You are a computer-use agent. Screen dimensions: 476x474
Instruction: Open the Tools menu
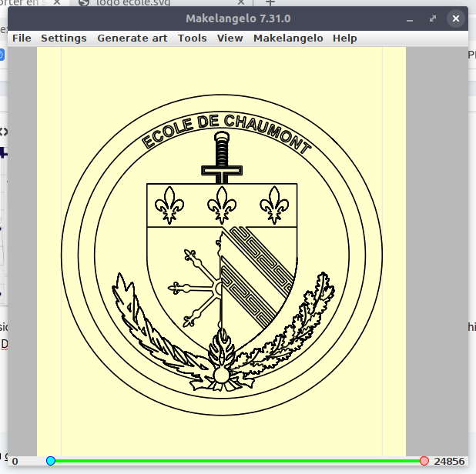[x=192, y=38]
